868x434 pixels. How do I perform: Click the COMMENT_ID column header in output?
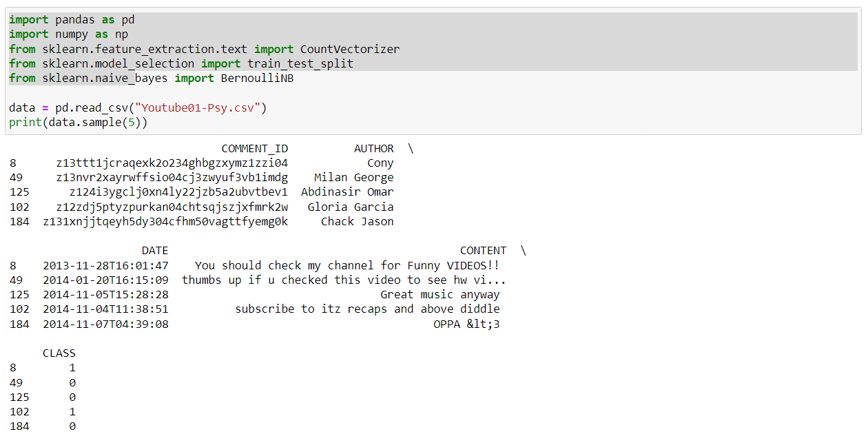255,149
